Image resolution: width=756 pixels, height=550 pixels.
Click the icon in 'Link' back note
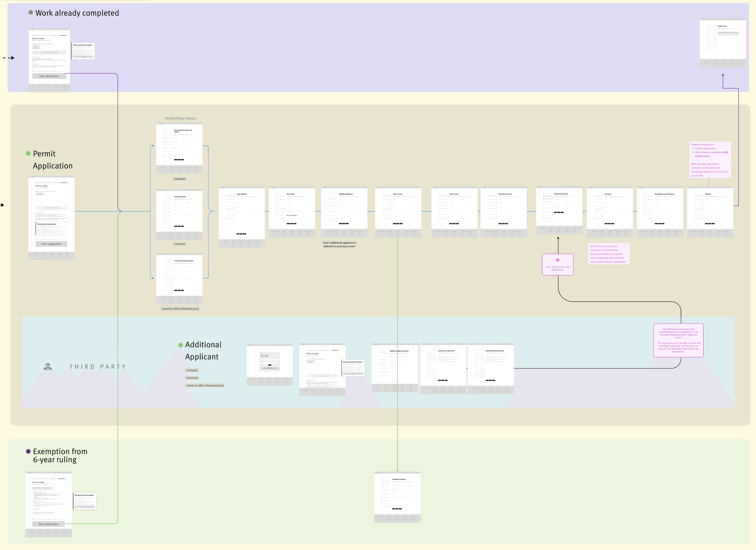pos(558,260)
